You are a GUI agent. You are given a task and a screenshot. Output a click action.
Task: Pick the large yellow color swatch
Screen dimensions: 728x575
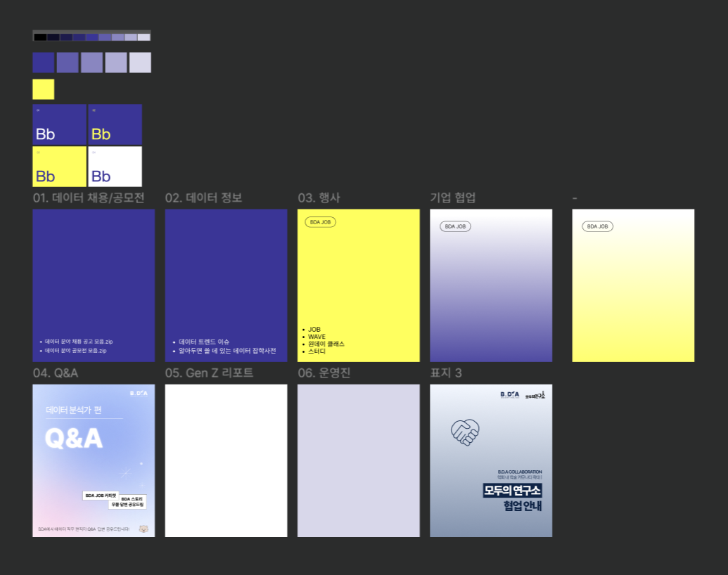[43, 89]
